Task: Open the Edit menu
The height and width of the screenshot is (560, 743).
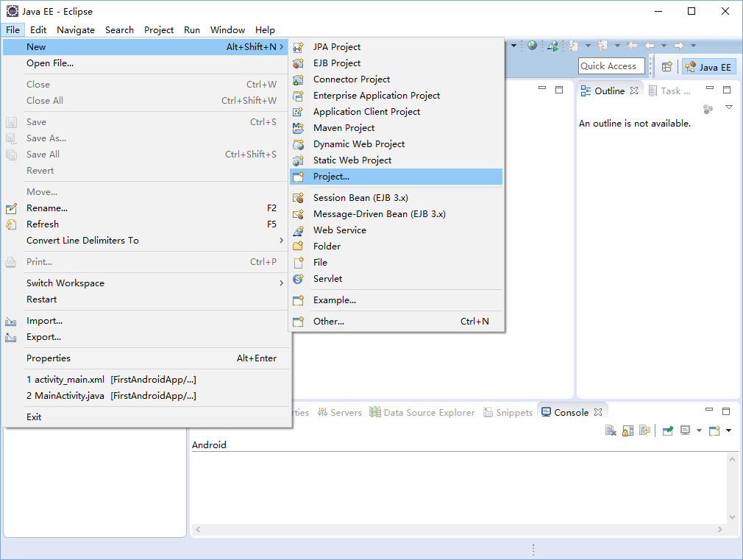Action: [38, 30]
